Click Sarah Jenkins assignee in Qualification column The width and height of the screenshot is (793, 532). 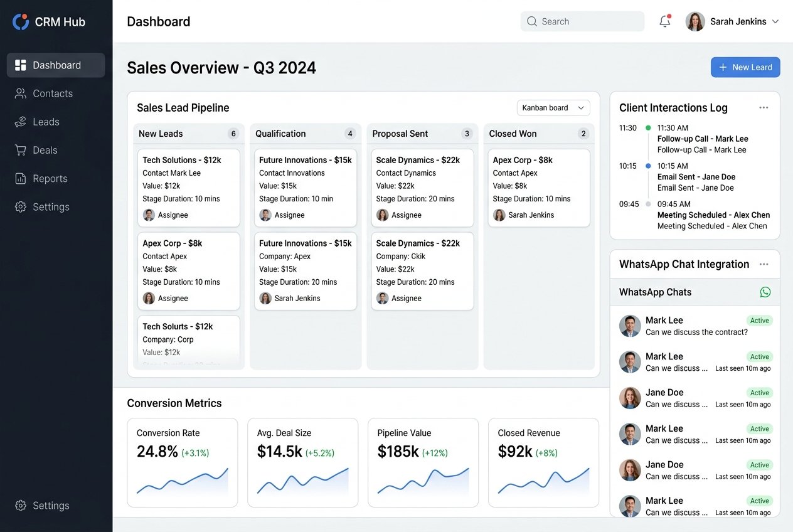tap(290, 299)
